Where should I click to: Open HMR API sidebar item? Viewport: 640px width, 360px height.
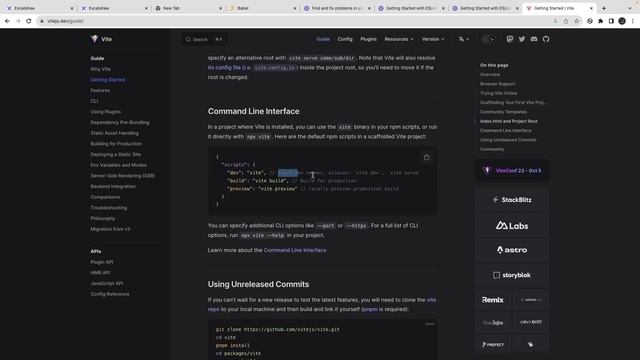pos(100,273)
